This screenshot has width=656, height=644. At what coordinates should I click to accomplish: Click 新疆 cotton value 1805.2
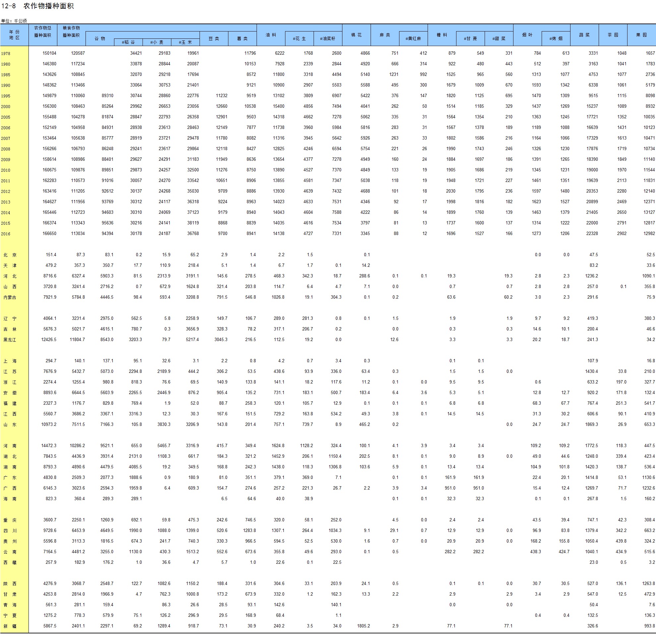coord(363,626)
